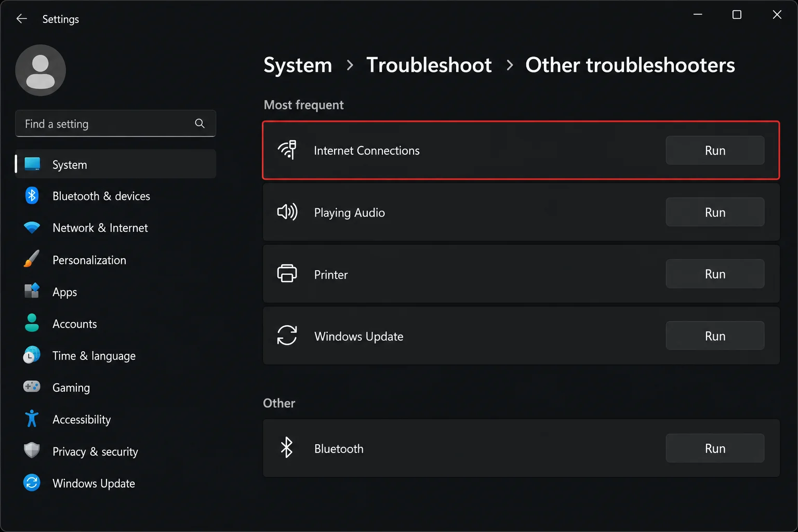
Task: Click the Time & language globe icon
Action: (32, 355)
